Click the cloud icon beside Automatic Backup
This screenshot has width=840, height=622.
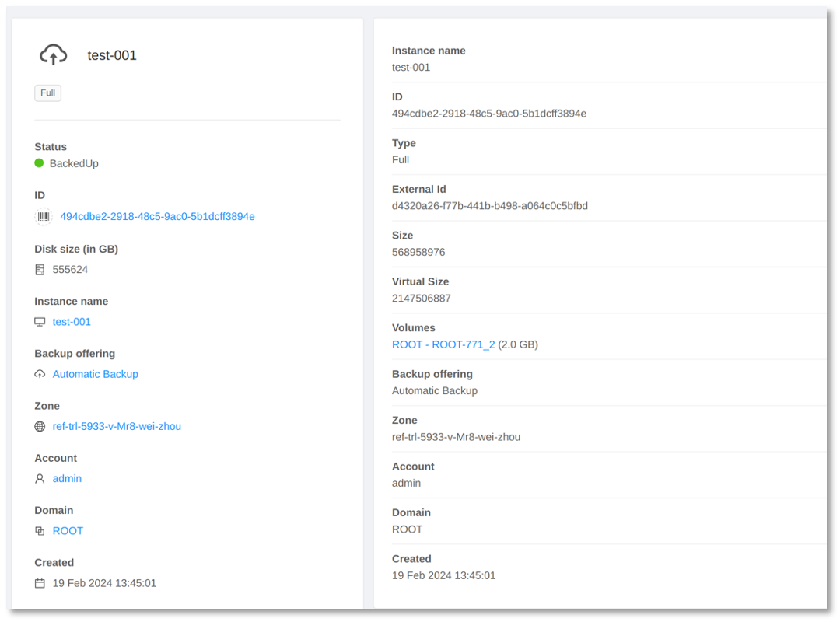click(40, 374)
